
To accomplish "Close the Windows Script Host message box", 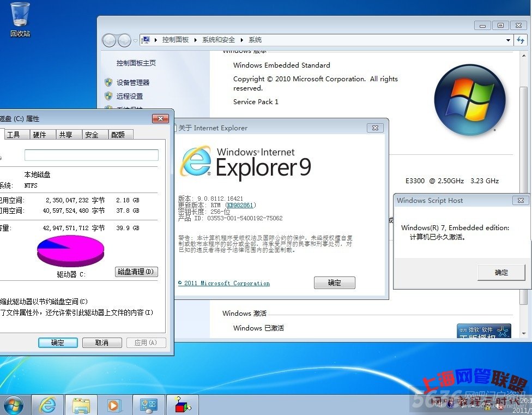I will tap(521, 201).
